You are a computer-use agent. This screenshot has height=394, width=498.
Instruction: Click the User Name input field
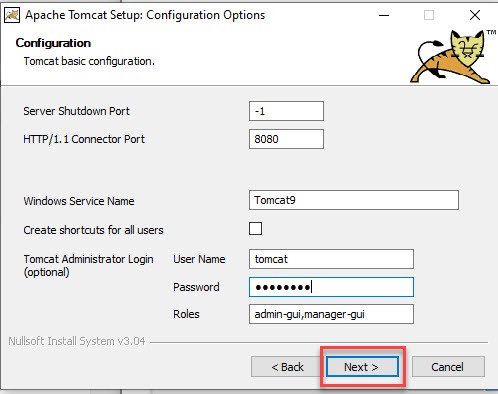point(331,259)
